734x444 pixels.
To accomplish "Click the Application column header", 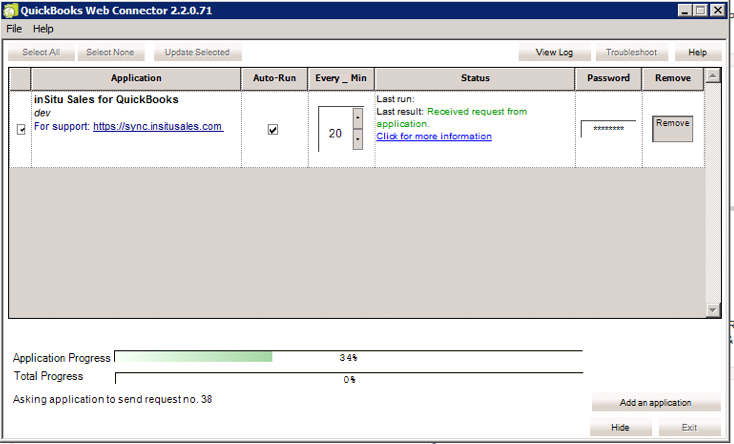I will pyautogui.click(x=136, y=78).
